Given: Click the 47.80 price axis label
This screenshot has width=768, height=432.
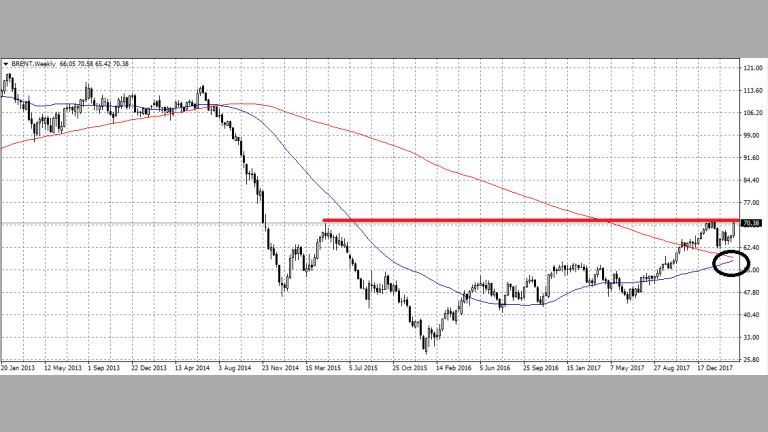Looking at the screenshot, I should click(752, 292).
